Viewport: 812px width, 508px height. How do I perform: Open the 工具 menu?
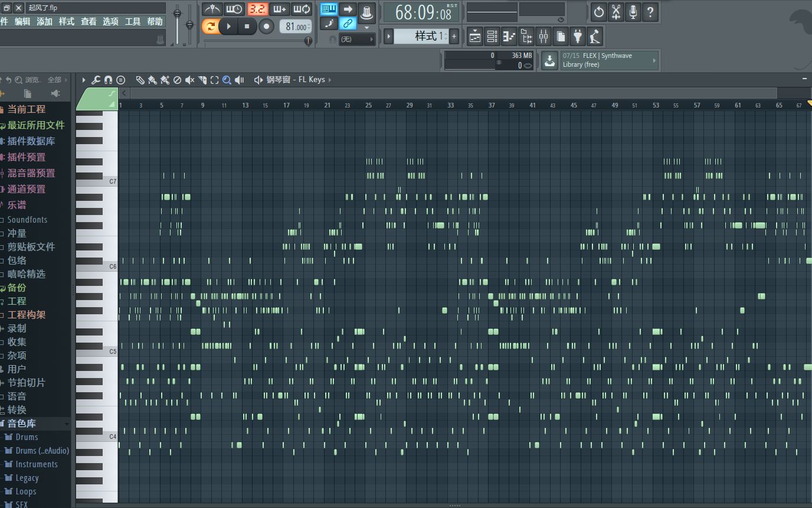[x=133, y=21]
